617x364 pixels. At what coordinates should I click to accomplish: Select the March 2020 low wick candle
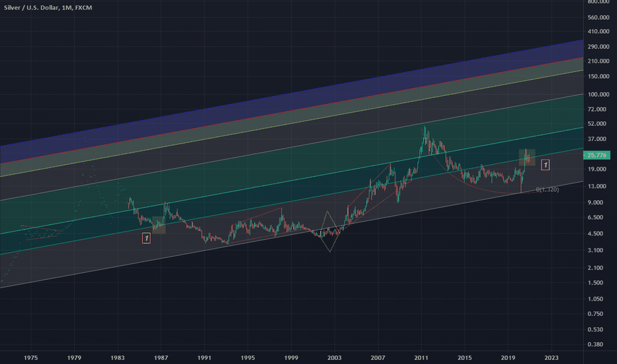tap(521, 182)
